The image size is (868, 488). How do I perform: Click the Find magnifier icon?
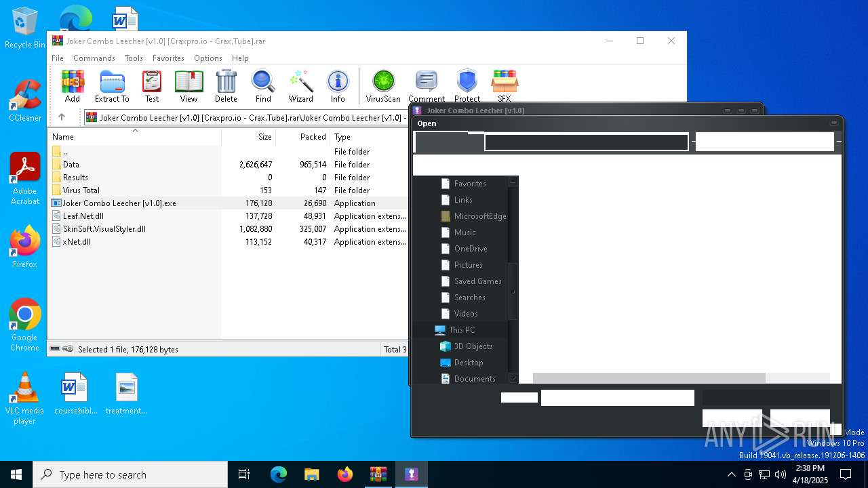263,86
